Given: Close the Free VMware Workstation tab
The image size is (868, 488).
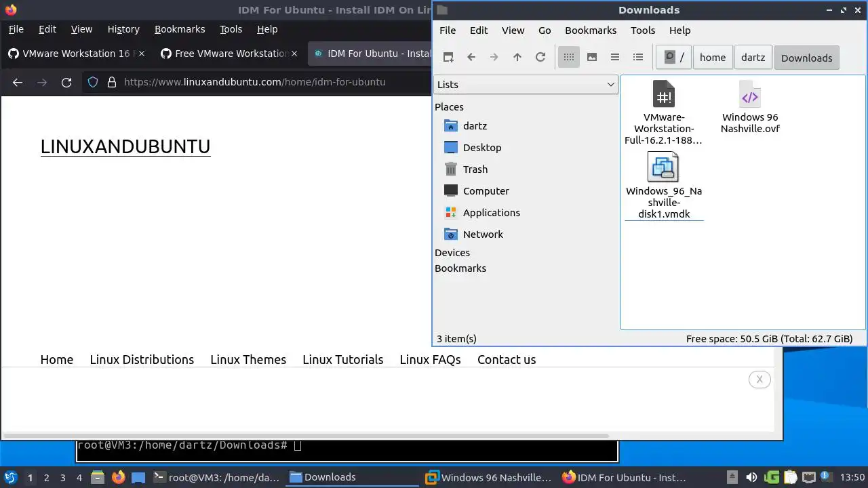Looking at the screenshot, I should [294, 54].
